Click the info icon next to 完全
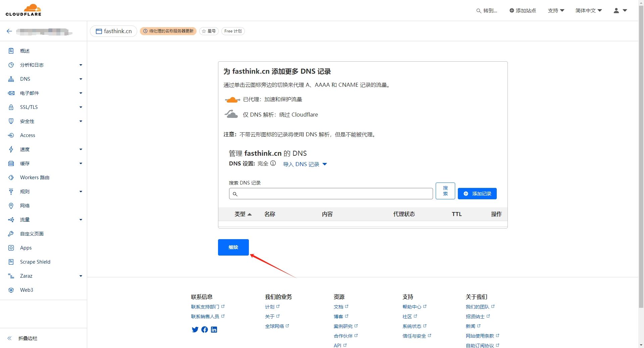Viewport: 644px width, 348px height. [x=273, y=163]
